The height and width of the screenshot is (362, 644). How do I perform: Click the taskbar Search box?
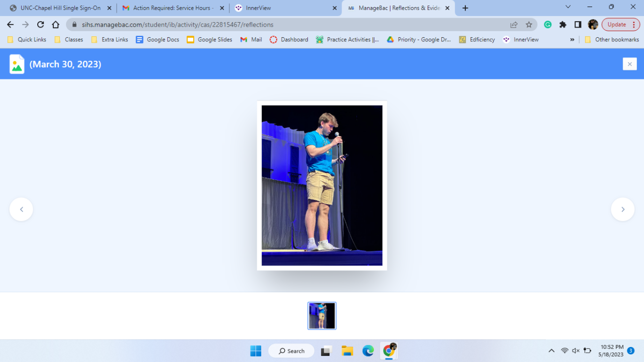tap(291, 351)
